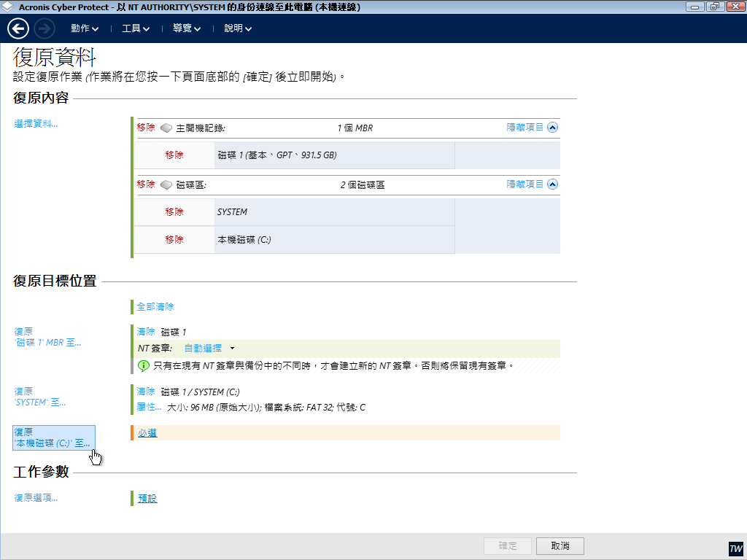Open the 導覽 menu

[187, 28]
